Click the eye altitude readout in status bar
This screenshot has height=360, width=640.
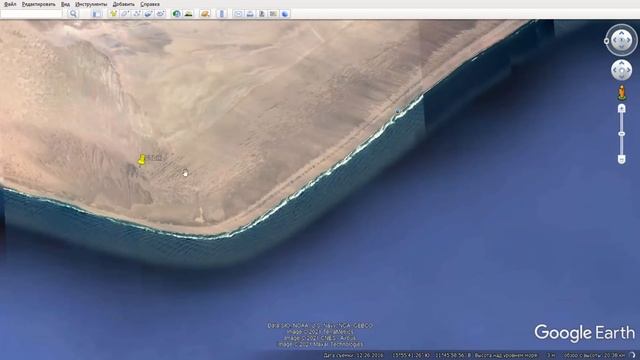pos(594,356)
